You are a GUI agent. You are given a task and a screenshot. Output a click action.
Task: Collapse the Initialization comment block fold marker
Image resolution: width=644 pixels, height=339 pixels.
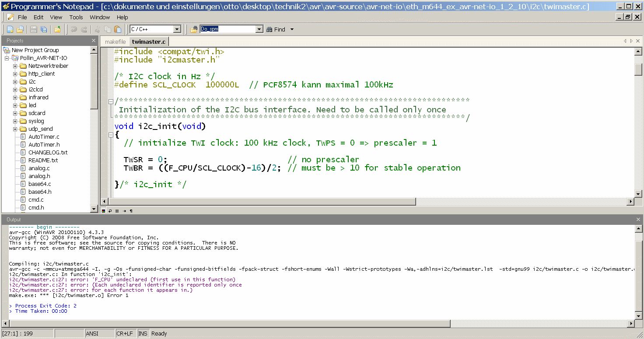click(111, 101)
